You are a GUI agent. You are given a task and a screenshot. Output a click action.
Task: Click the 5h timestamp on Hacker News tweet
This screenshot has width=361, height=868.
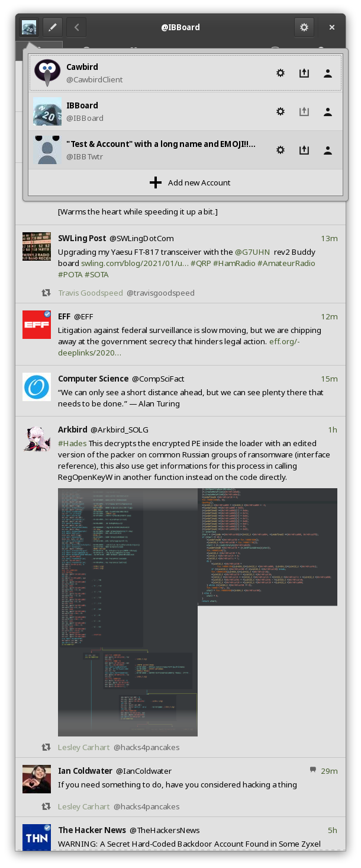coord(333,830)
